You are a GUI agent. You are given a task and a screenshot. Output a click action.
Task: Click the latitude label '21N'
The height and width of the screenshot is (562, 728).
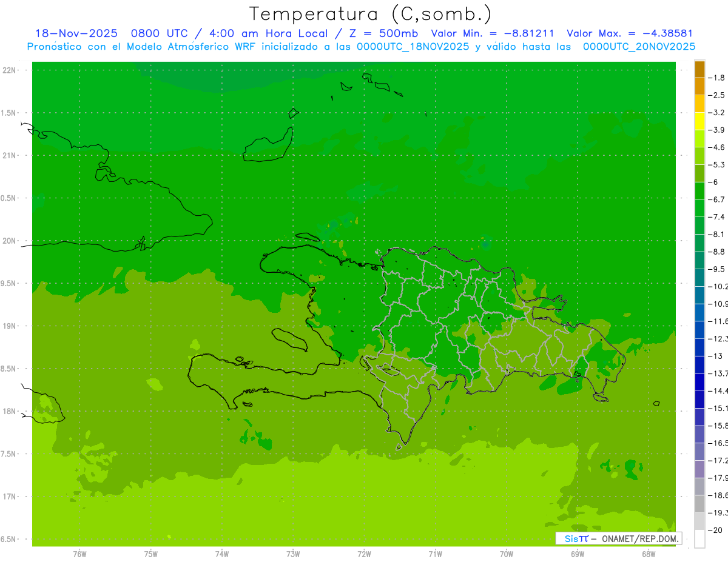10,156
